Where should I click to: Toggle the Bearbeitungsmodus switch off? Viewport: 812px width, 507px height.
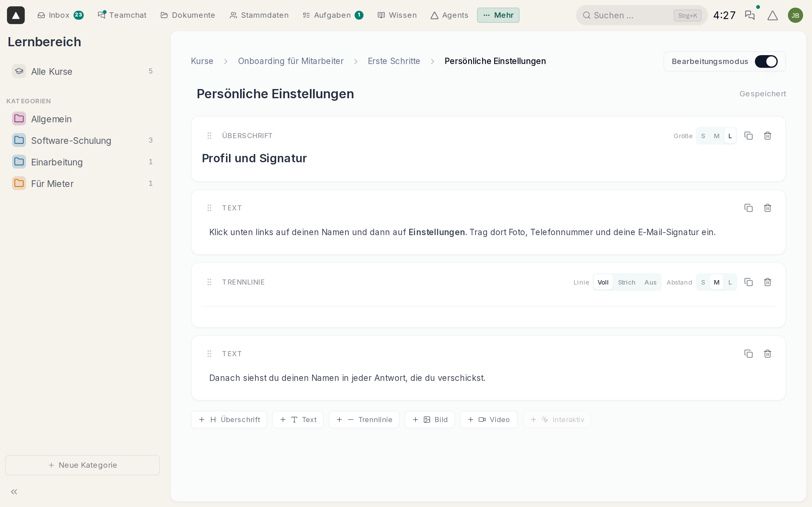(x=766, y=61)
